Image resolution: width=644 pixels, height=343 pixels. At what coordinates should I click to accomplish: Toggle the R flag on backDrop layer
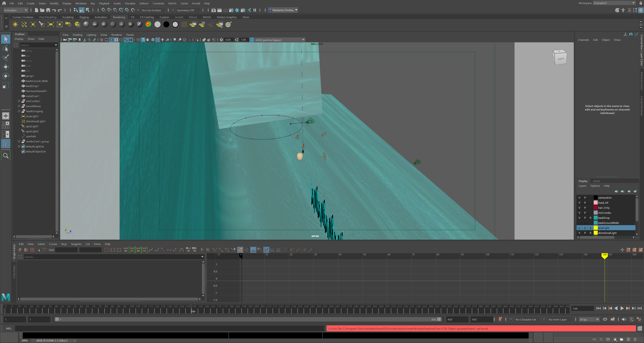591,218
